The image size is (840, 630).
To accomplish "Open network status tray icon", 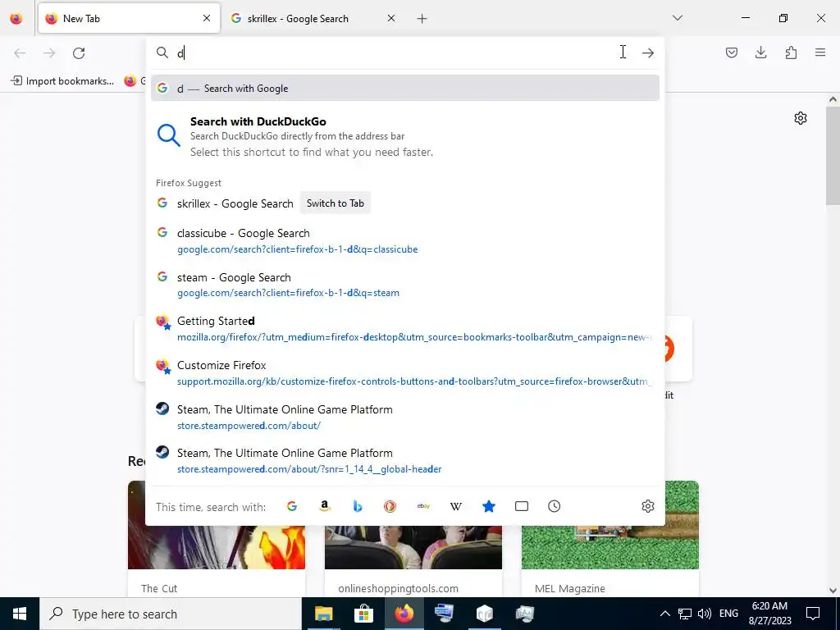I will pyautogui.click(x=685, y=614).
